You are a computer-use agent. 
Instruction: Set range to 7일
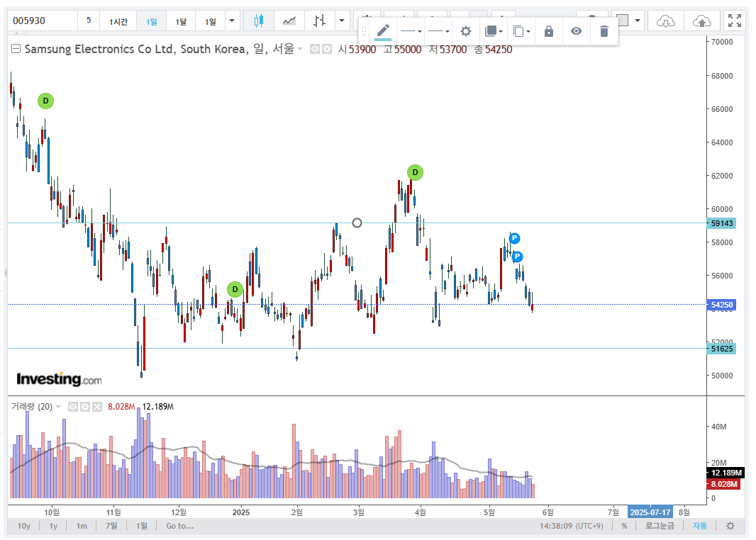111,526
